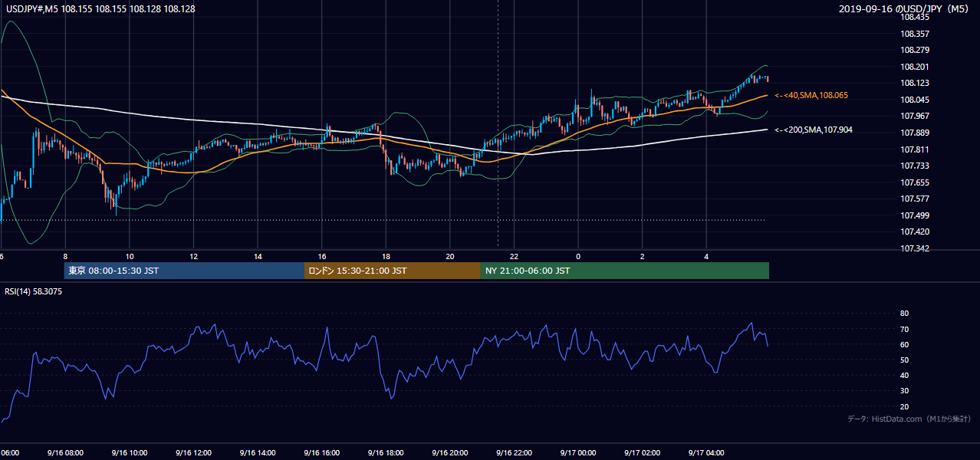
Task: Select the Tokyo 08:00-15:30 JST session bar
Action: click(185, 271)
